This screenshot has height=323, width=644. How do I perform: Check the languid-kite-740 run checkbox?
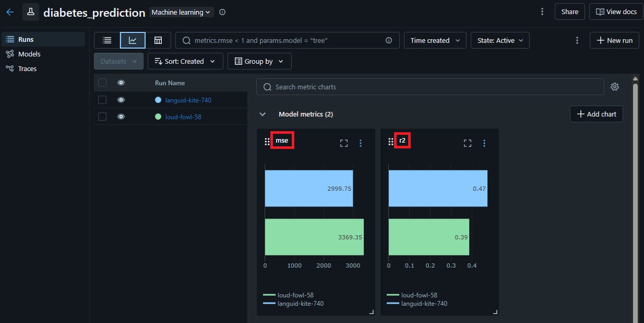(102, 100)
